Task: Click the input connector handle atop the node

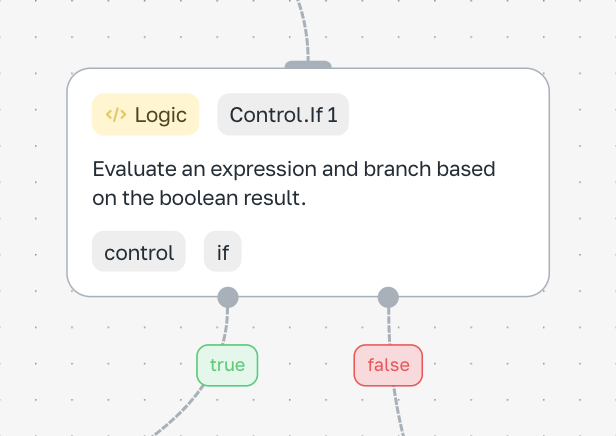Action: tap(308, 64)
